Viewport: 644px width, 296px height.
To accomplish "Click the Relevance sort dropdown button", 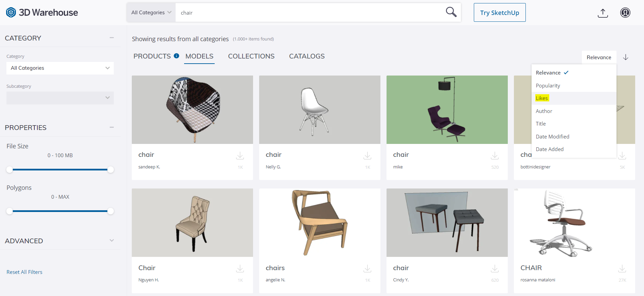I will click(x=599, y=57).
